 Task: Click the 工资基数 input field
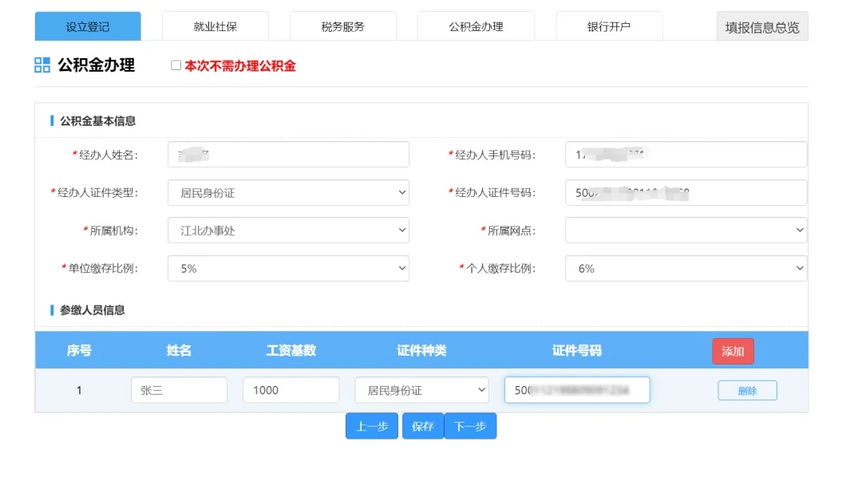291,390
